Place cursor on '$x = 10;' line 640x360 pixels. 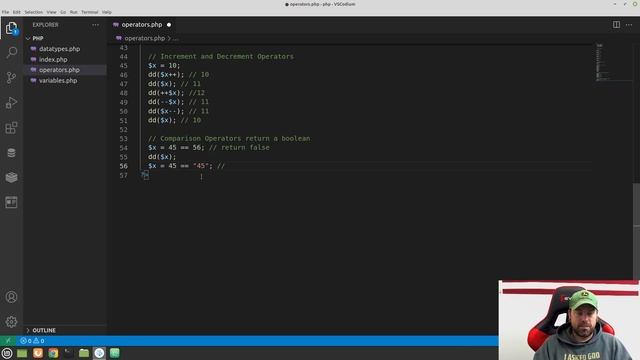click(164, 65)
